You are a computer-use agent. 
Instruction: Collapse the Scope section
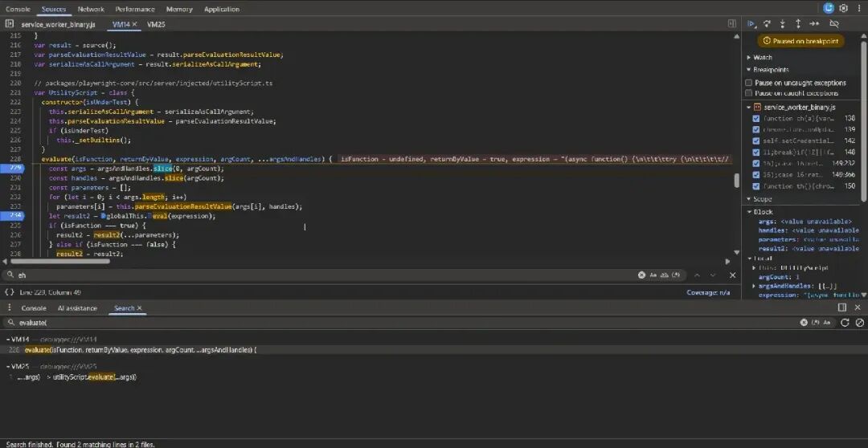[749, 199]
